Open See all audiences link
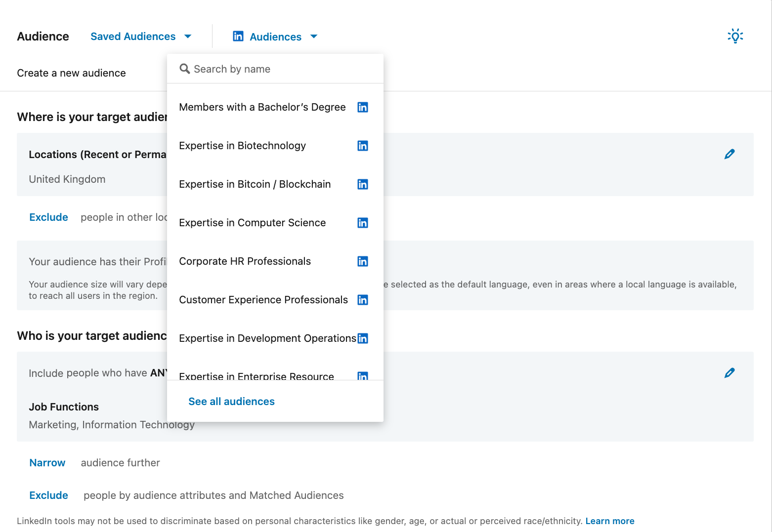 tap(231, 402)
